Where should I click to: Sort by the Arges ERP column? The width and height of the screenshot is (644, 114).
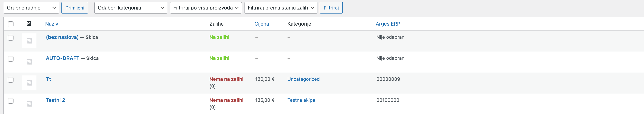[x=388, y=24]
